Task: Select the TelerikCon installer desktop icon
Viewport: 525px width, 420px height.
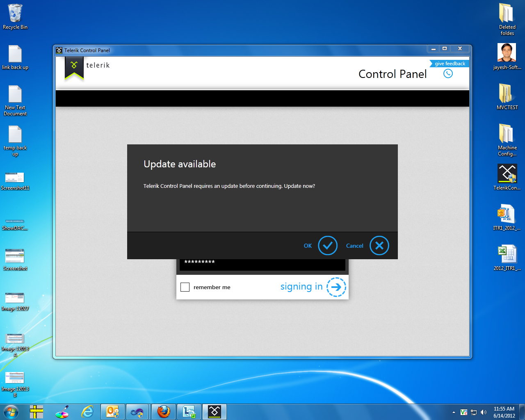Action: (x=507, y=177)
